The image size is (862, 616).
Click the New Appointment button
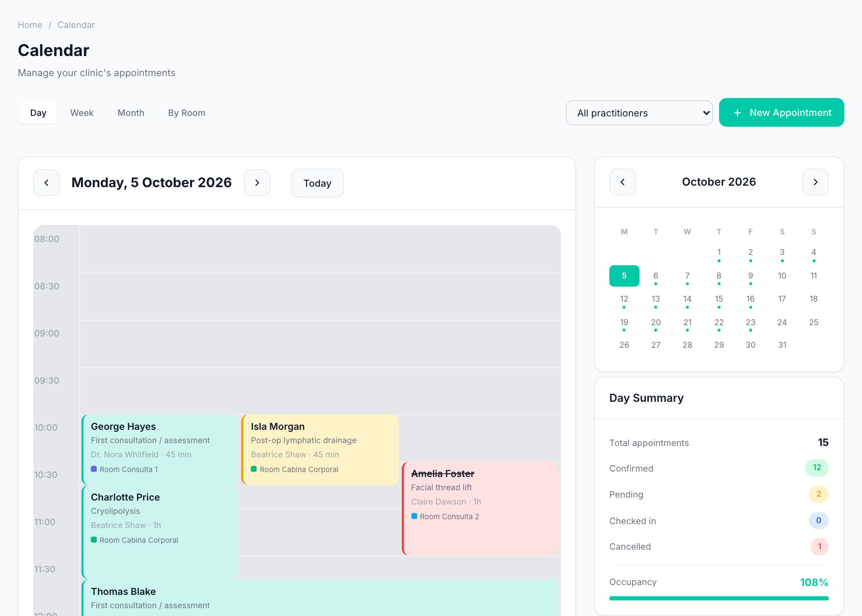pyautogui.click(x=781, y=112)
